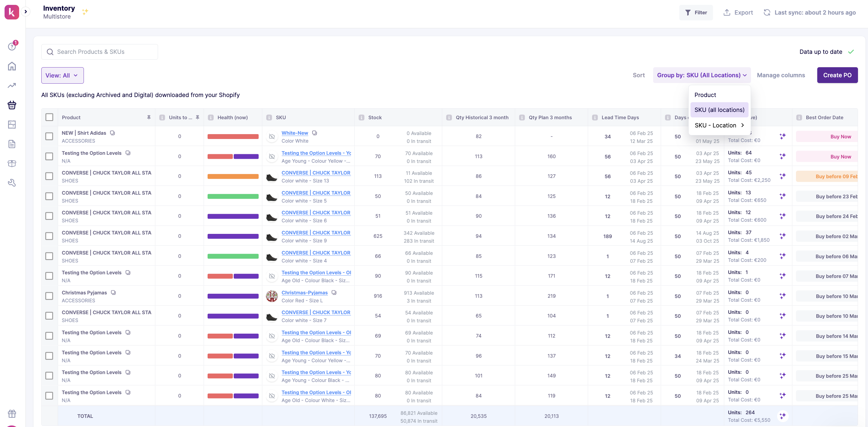This screenshot has width=868, height=427.
Task: Open the Christmas-Pyjamas SKU link
Action: [304, 293]
